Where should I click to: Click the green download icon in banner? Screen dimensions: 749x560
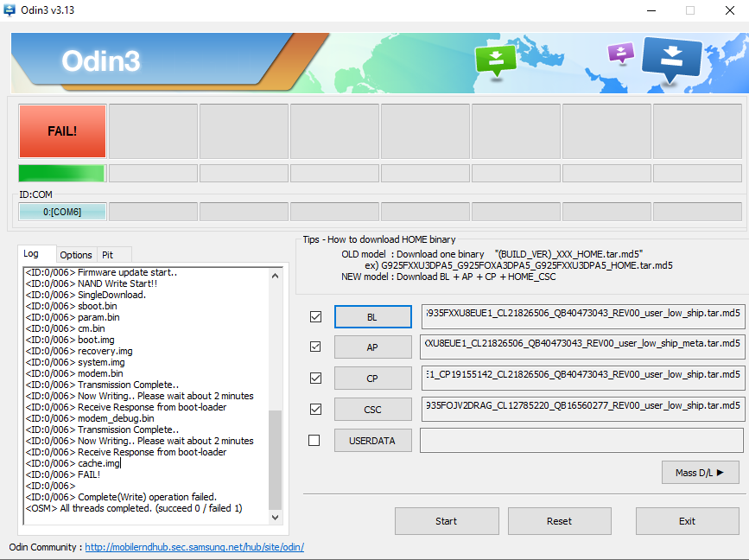coord(495,60)
